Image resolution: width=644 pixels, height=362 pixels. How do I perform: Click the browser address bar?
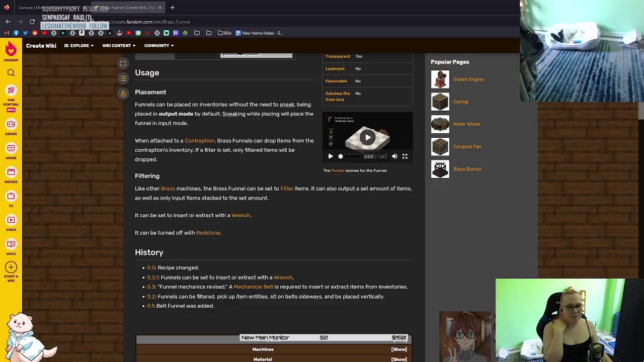[302, 22]
